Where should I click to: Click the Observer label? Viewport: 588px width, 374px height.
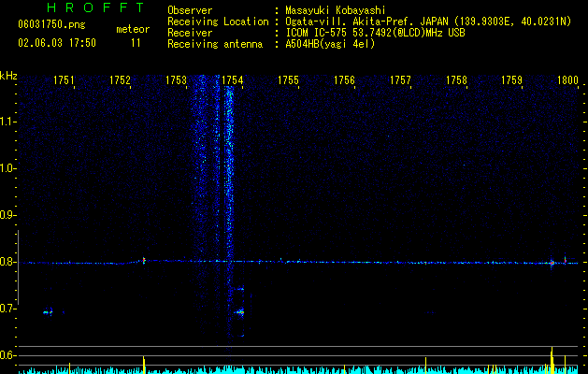190,10
